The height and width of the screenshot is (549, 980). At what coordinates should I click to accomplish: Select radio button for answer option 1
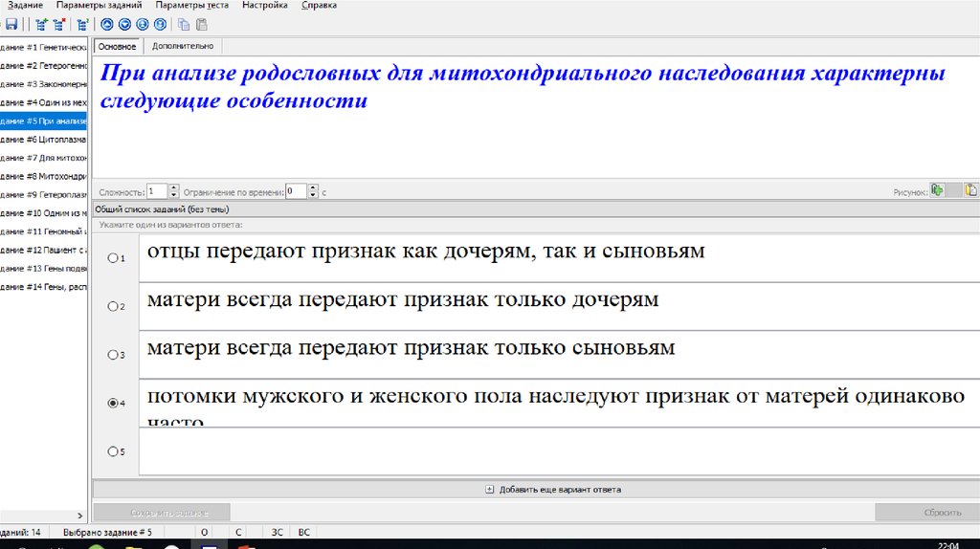(x=114, y=258)
